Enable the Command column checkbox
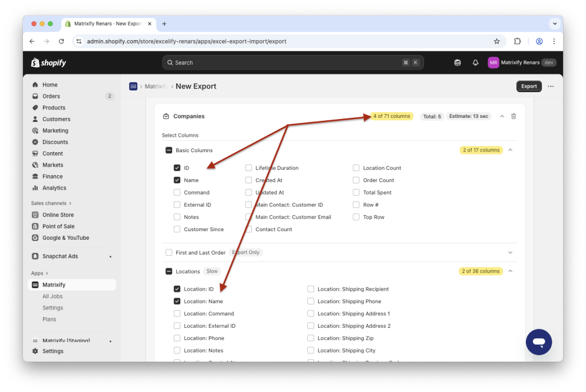Image resolution: width=586 pixels, height=392 pixels. coord(177,192)
